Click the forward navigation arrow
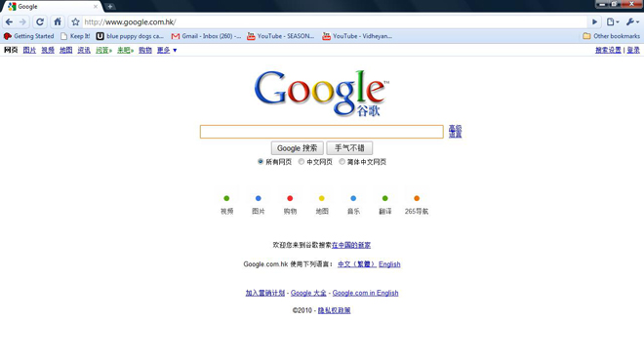 pyautogui.click(x=22, y=21)
